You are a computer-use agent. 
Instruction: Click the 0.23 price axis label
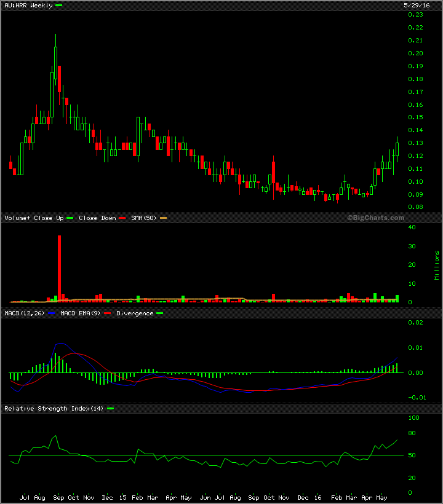415,15
